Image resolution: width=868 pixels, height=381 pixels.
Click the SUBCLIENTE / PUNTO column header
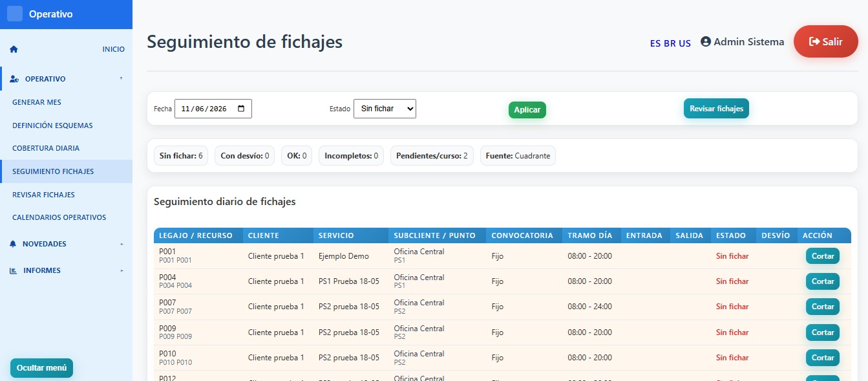[x=438, y=235]
